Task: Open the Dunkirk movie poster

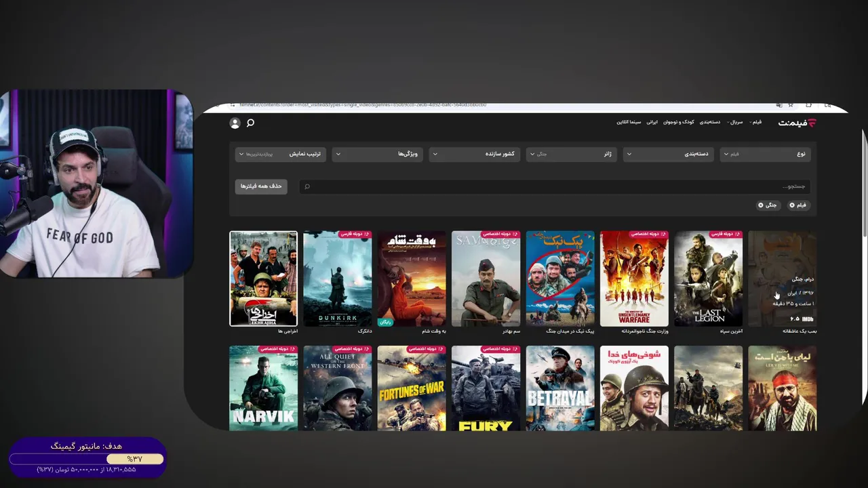Action: [x=338, y=279]
